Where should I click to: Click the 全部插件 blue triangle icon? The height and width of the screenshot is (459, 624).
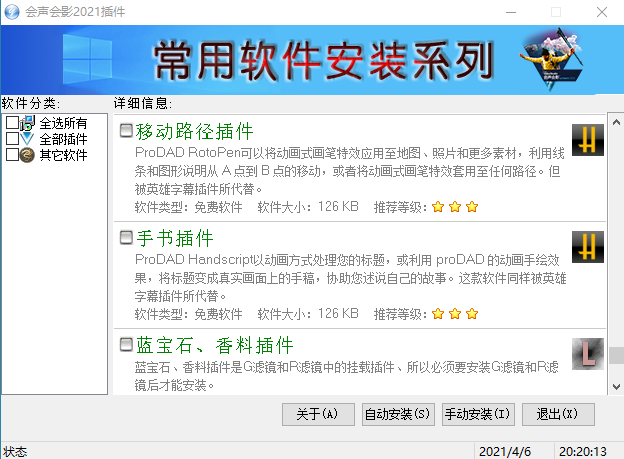pos(27,139)
